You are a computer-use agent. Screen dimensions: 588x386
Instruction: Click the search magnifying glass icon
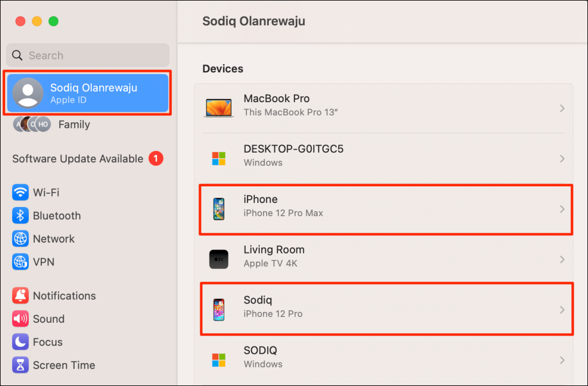click(x=17, y=56)
